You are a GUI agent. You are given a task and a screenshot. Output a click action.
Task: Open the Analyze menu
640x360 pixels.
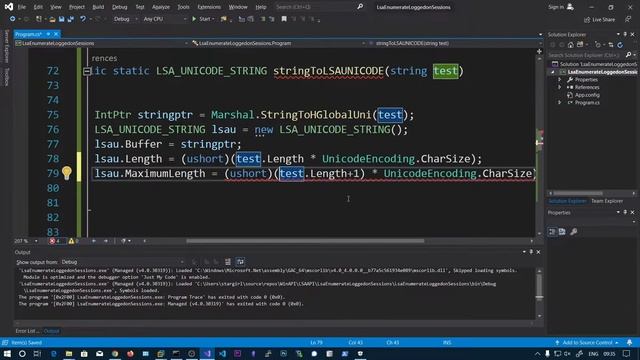click(x=160, y=7)
